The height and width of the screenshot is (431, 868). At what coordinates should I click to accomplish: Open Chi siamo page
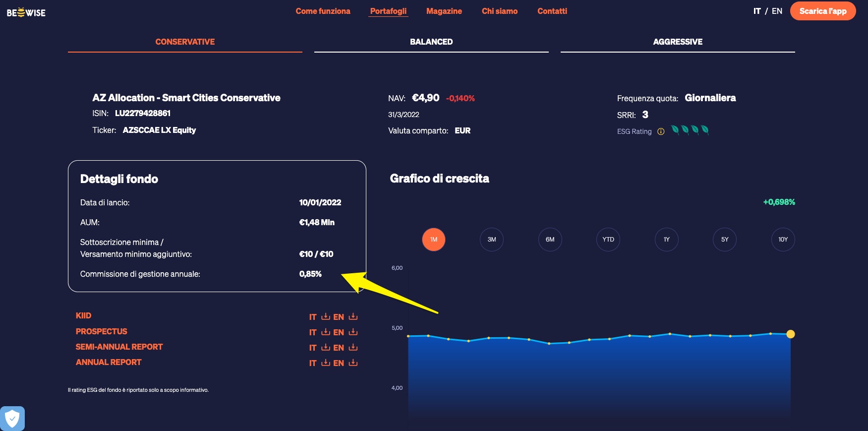point(500,11)
